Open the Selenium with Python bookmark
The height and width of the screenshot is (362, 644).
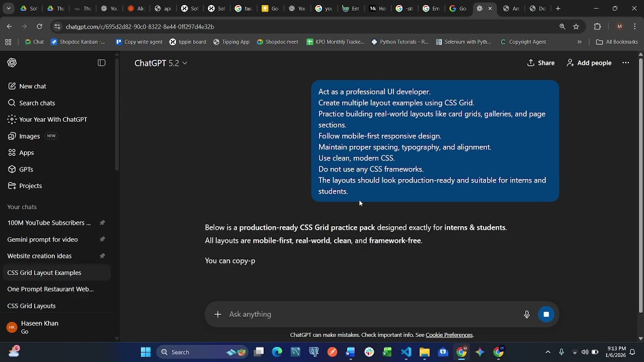[463, 42]
